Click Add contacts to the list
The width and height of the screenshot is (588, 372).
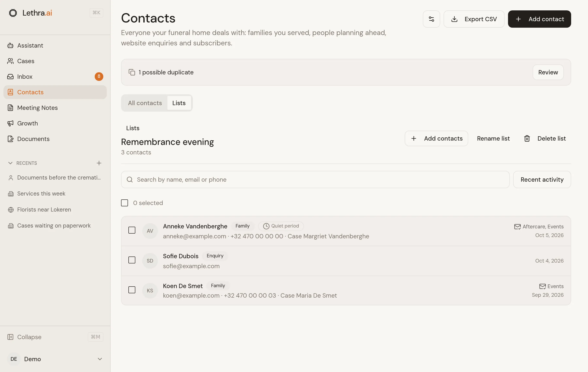[436, 138]
